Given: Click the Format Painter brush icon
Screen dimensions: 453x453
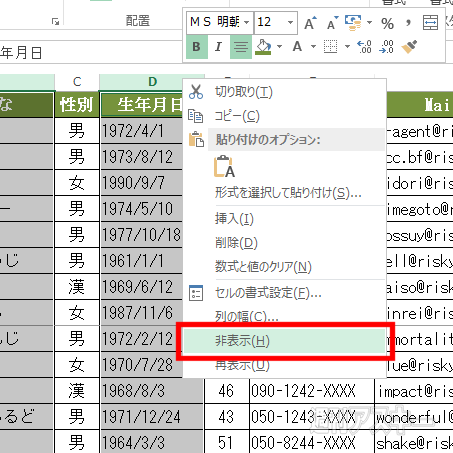Looking at the screenshot, I should pyautogui.click(x=409, y=47).
